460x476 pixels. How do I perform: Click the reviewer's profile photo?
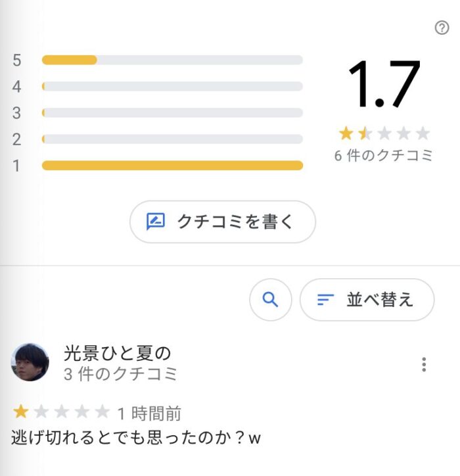(30, 362)
